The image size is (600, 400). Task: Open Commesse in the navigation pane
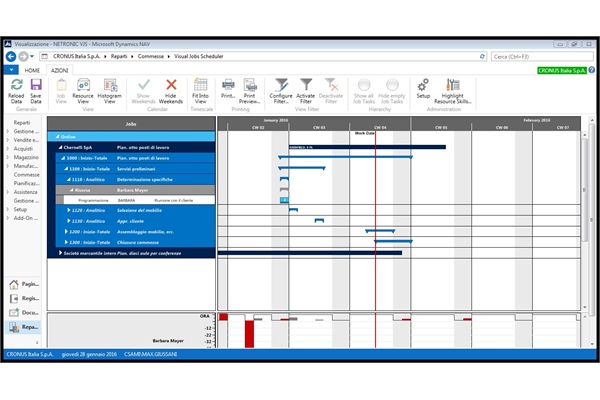tap(27, 175)
